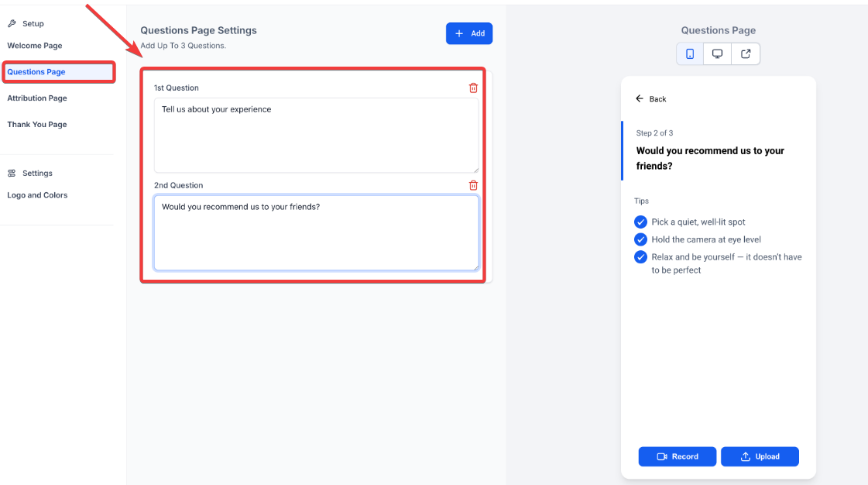This screenshot has width=868, height=485.
Task: Open Thank You Page settings
Action: coord(37,125)
